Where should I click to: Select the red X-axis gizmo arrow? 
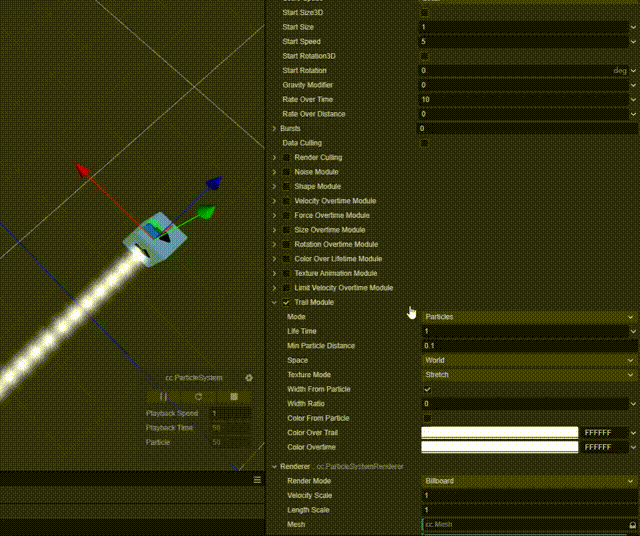83,170
